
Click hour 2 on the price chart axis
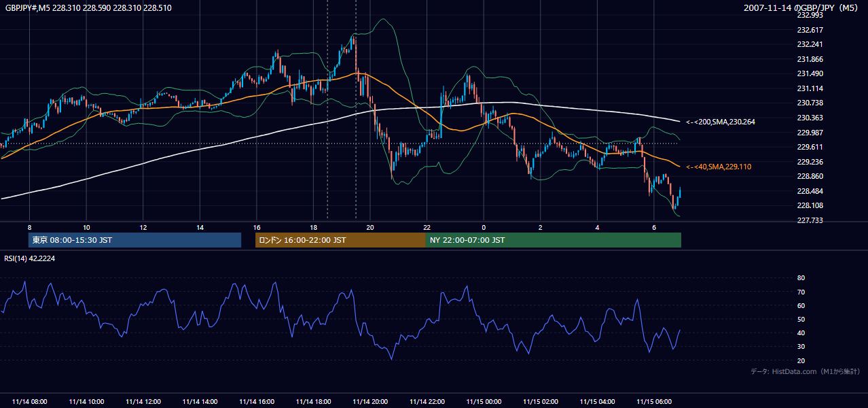coord(541,227)
